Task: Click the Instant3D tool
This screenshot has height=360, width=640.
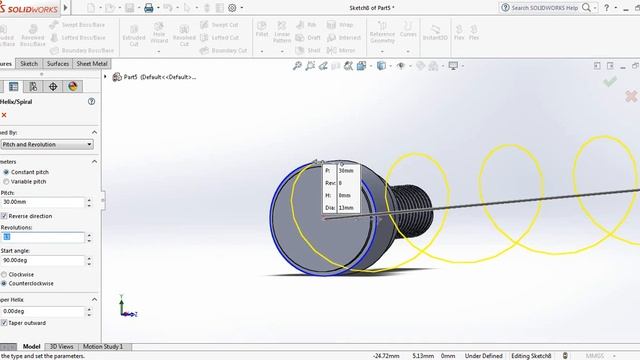Action: tap(435, 32)
